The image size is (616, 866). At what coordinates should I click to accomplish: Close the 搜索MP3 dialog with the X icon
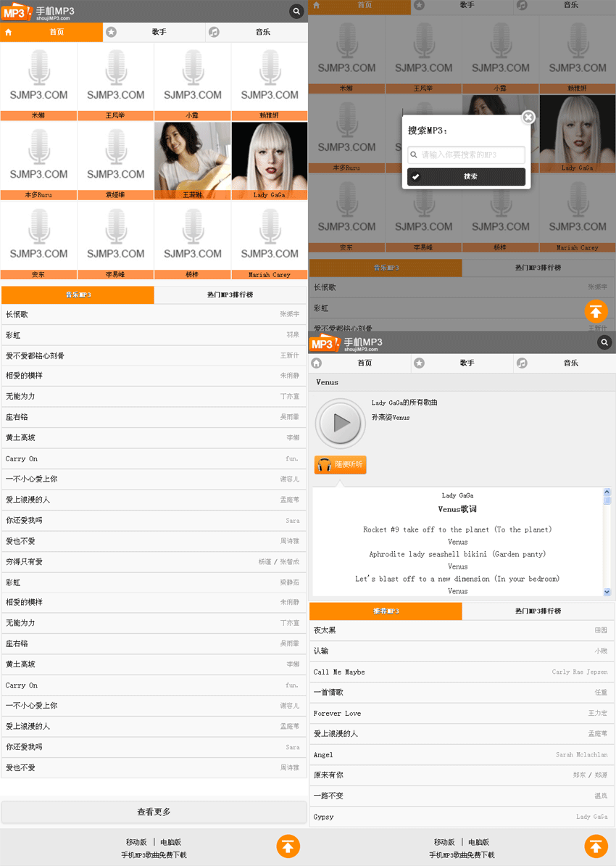click(x=528, y=117)
